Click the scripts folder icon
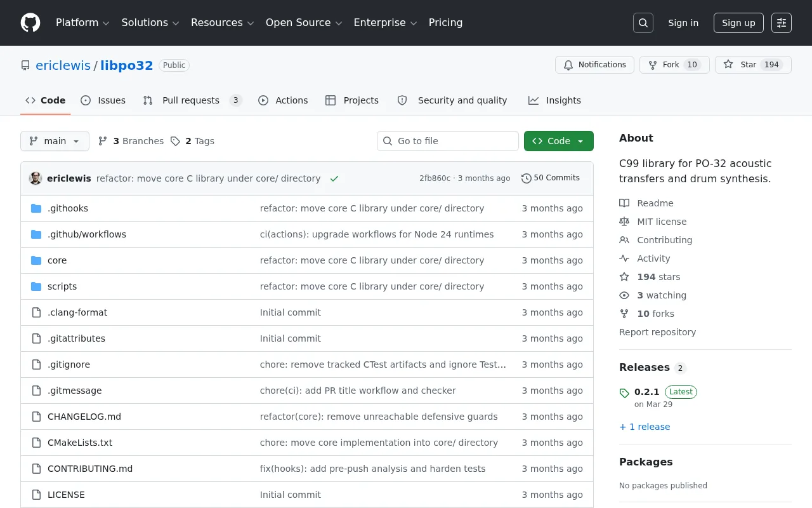 pos(36,286)
